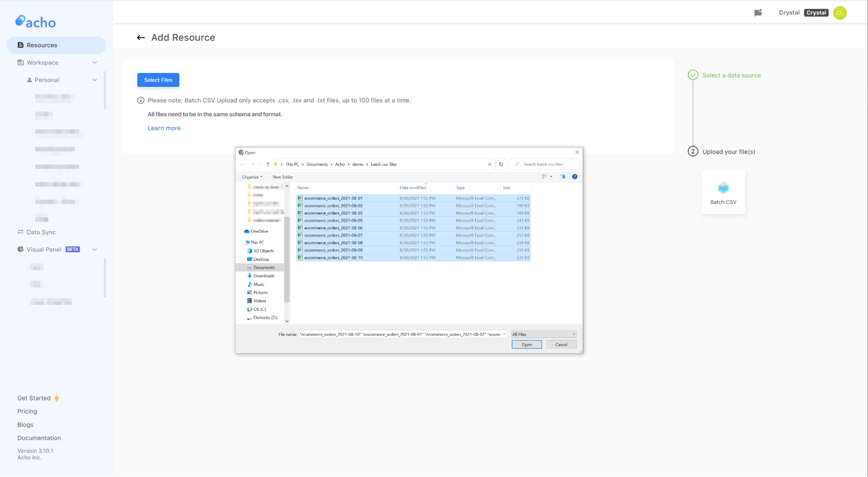Click the Select Files button
The image size is (868, 477).
click(158, 80)
